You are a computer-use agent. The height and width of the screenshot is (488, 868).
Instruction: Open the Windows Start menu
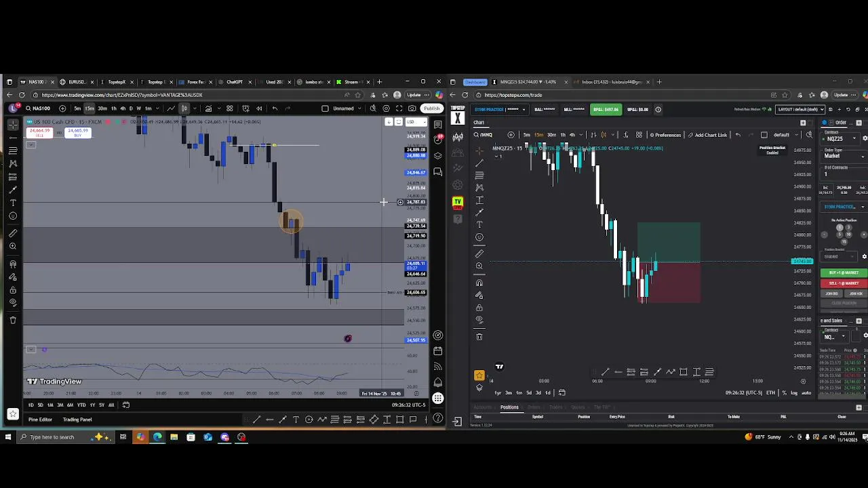(x=7, y=437)
